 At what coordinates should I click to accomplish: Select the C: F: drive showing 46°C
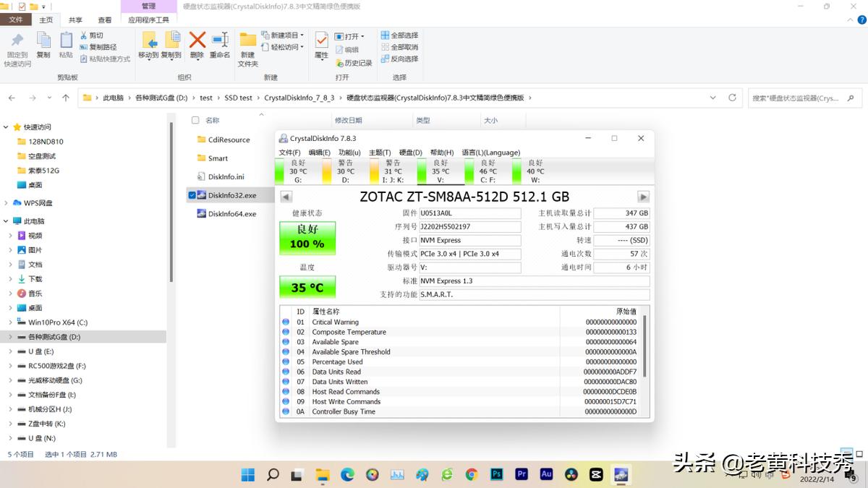489,171
